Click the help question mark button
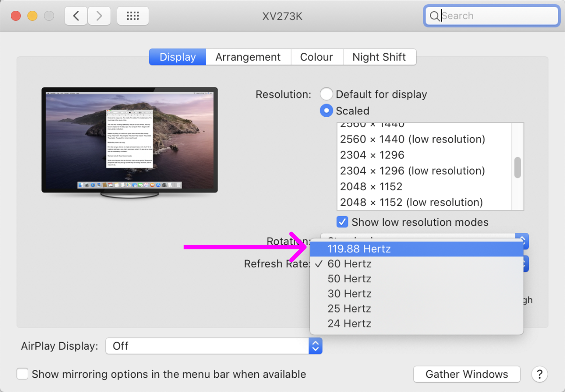 point(539,374)
